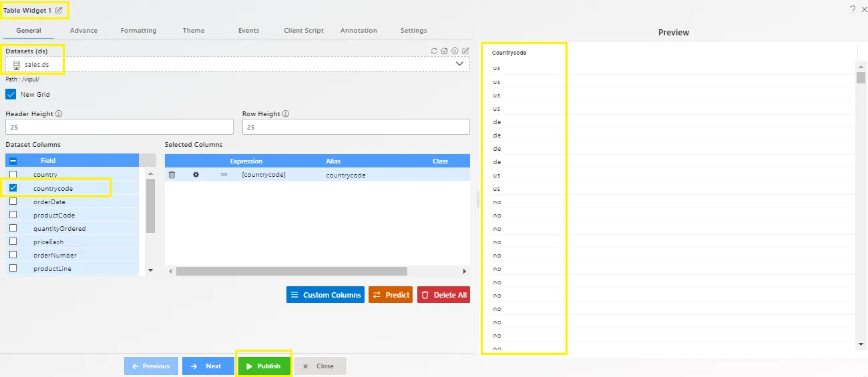Click the Close button
This screenshot has width=868, height=377.
coord(320,366)
